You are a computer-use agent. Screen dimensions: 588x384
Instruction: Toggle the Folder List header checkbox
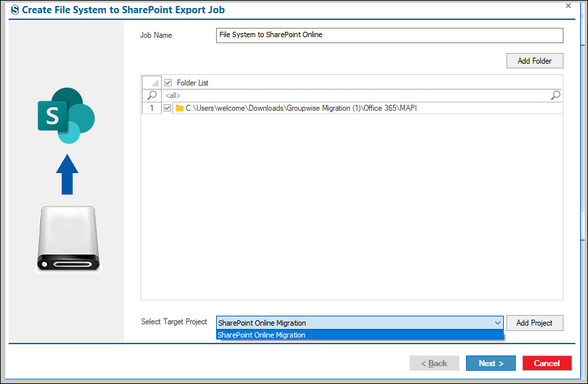point(168,82)
